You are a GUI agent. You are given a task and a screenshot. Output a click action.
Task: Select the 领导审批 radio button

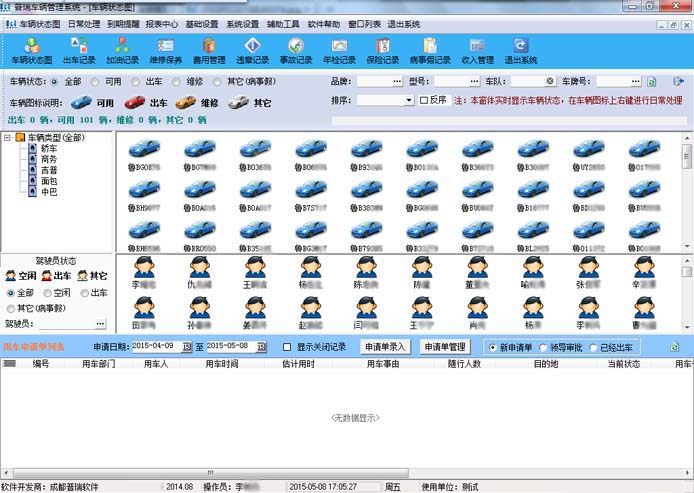pyautogui.click(x=544, y=347)
